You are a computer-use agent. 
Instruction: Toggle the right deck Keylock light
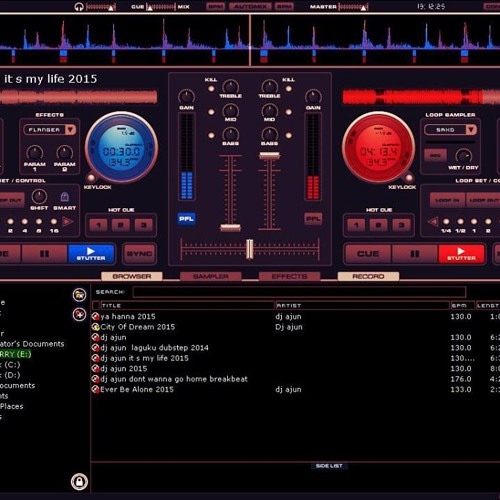(x=409, y=177)
